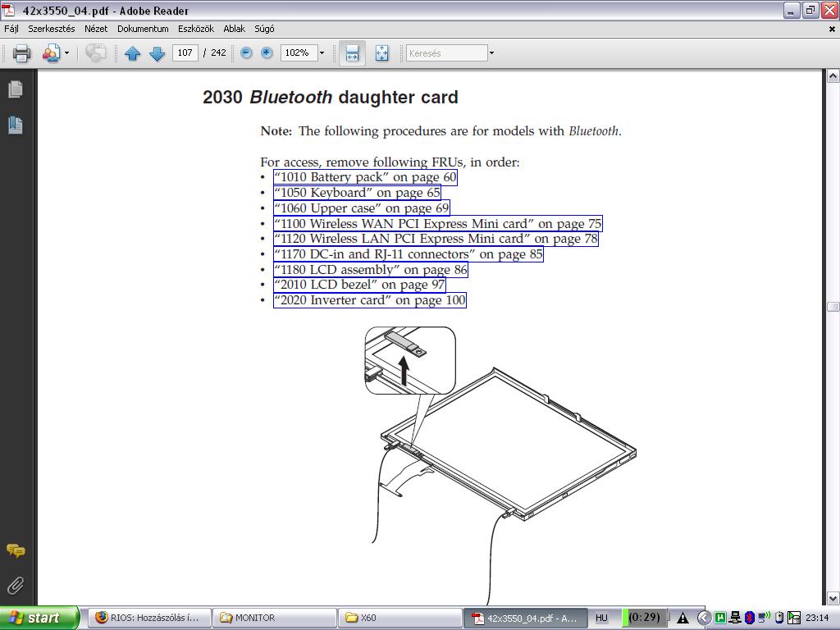Open the Fájl menu
The image size is (840, 630).
pyautogui.click(x=11, y=29)
